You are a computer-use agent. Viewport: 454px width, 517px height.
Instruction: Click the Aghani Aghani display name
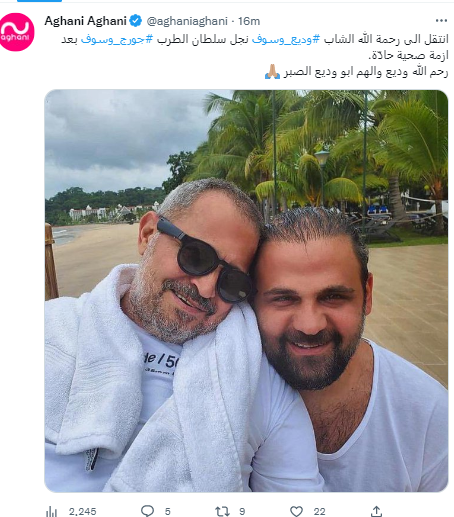point(85,21)
